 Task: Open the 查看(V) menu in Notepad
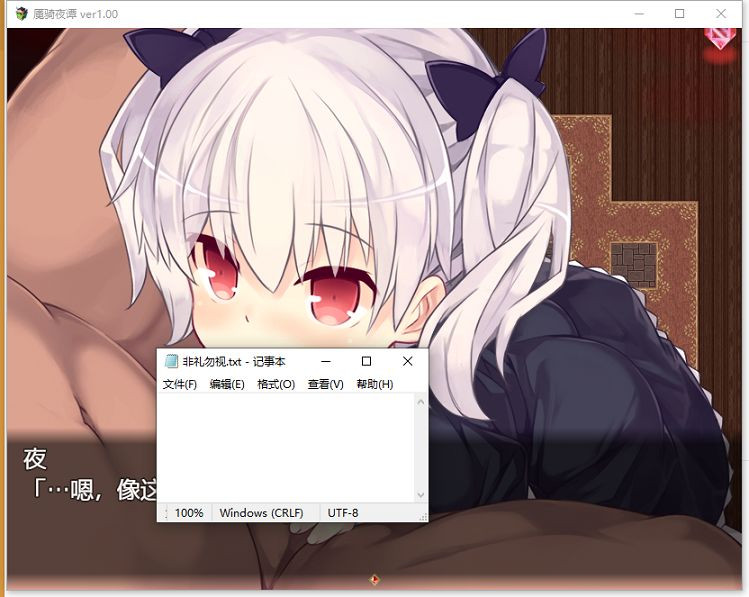(325, 384)
